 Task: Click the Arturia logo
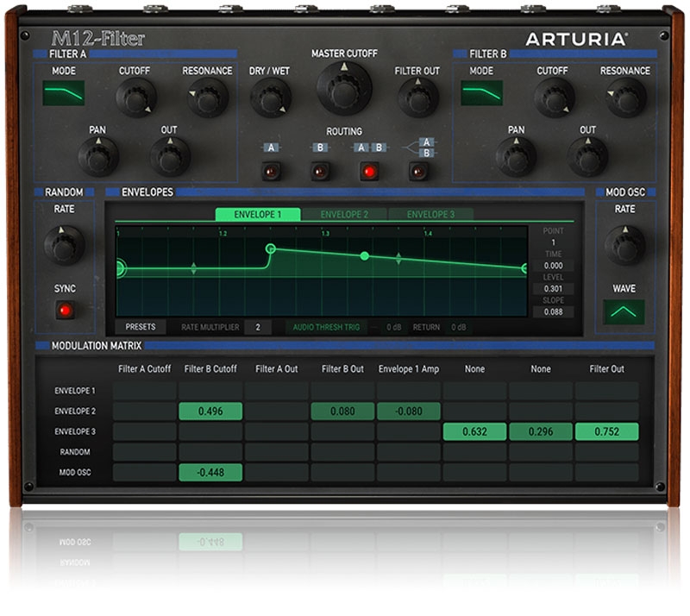click(x=576, y=40)
